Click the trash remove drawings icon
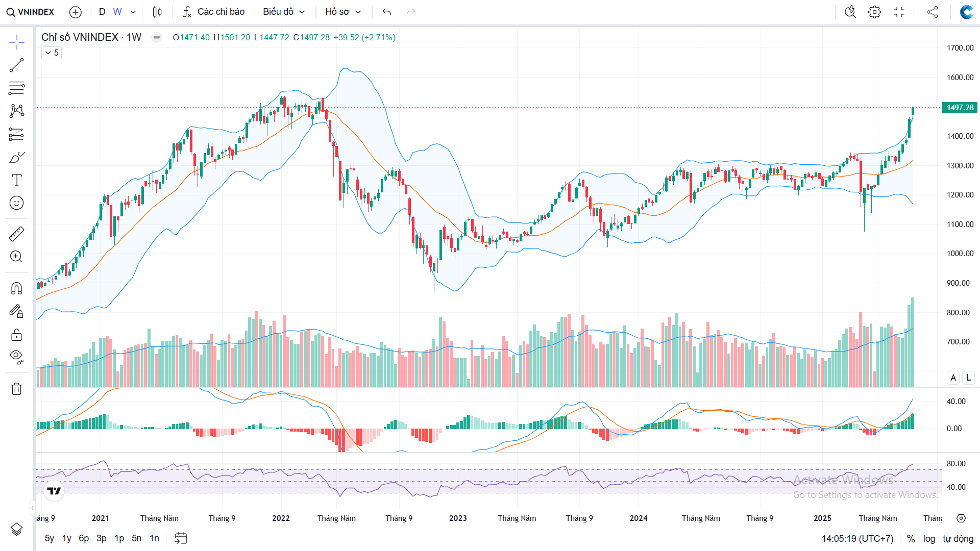 [x=16, y=389]
